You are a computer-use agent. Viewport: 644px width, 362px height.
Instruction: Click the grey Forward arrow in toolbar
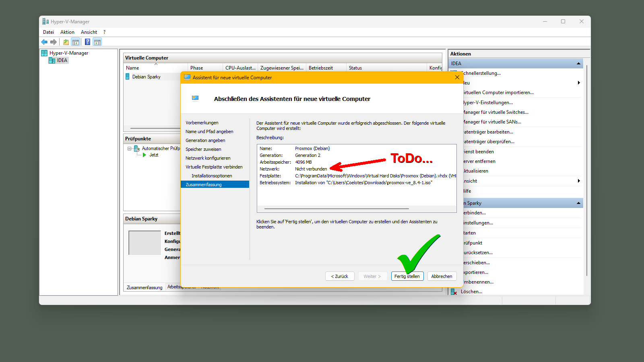54,42
